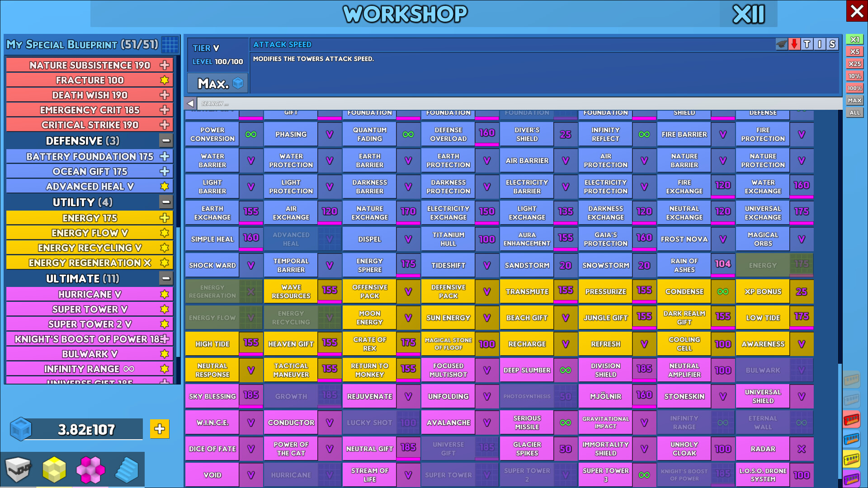This screenshot has height=488, width=868.
Task: Click the purple memory module filter icon
Action: [x=851, y=479]
